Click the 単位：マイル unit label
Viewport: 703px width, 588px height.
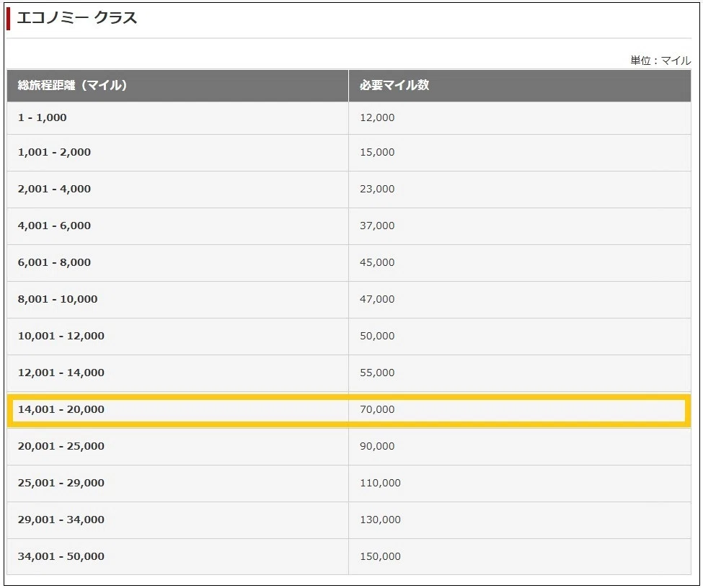pyautogui.click(x=660, y=61)
